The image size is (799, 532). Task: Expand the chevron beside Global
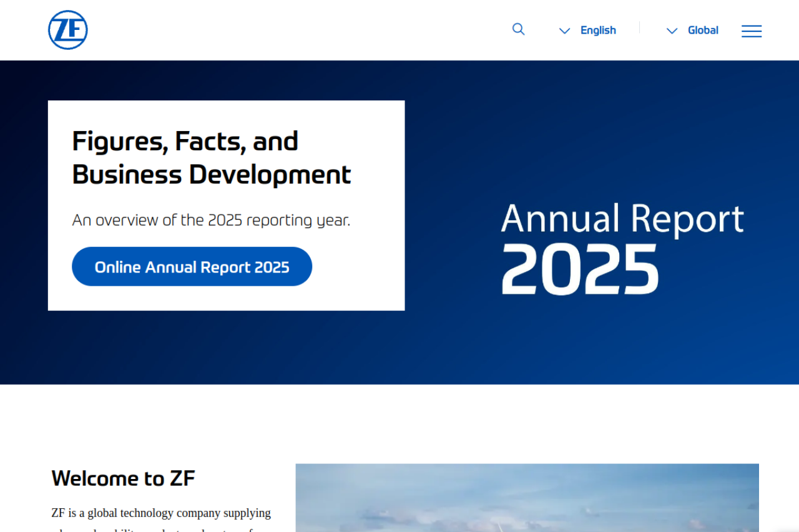(x=672, y=31)
